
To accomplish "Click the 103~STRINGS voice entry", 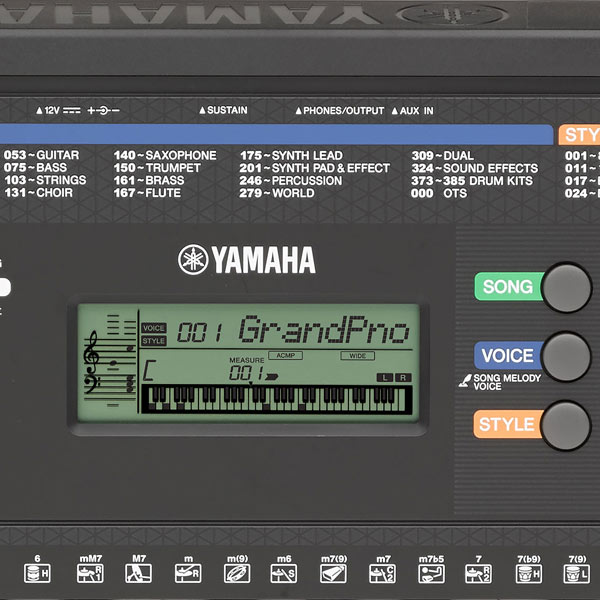I will coord(45,180).
